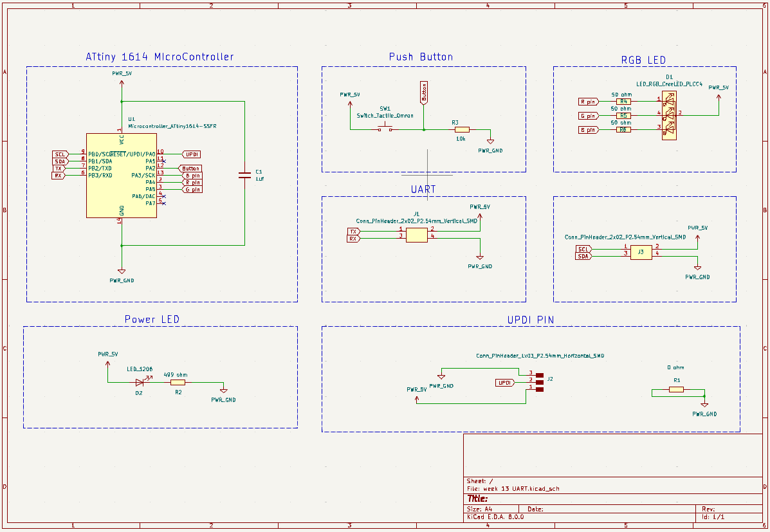Click the TX label next to connector J1

tap(353, 232)
